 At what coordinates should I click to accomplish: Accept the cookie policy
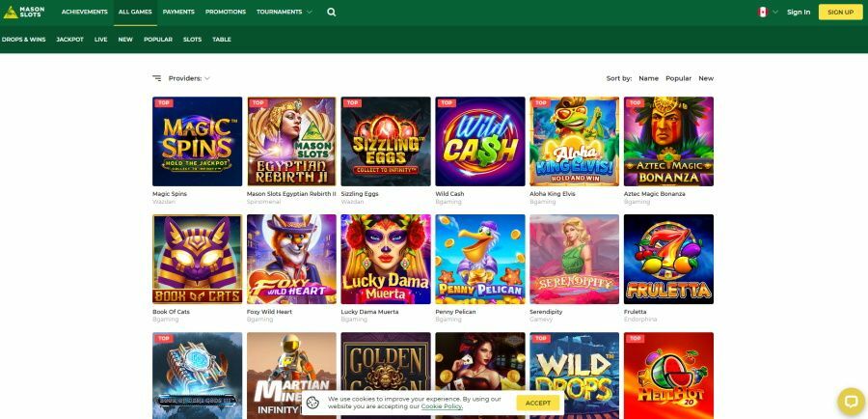538,403
